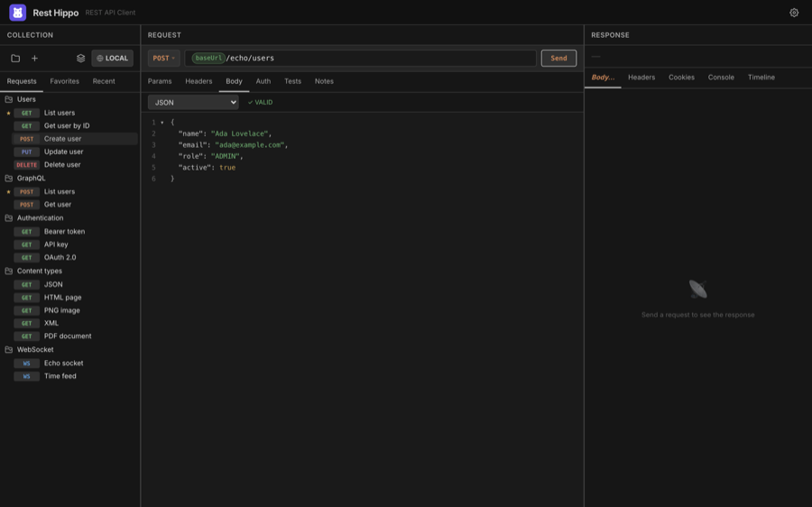This screenshot has height=507, width=812.
Task: Click the WS badge for Time feed
Action: coord(26,376)
